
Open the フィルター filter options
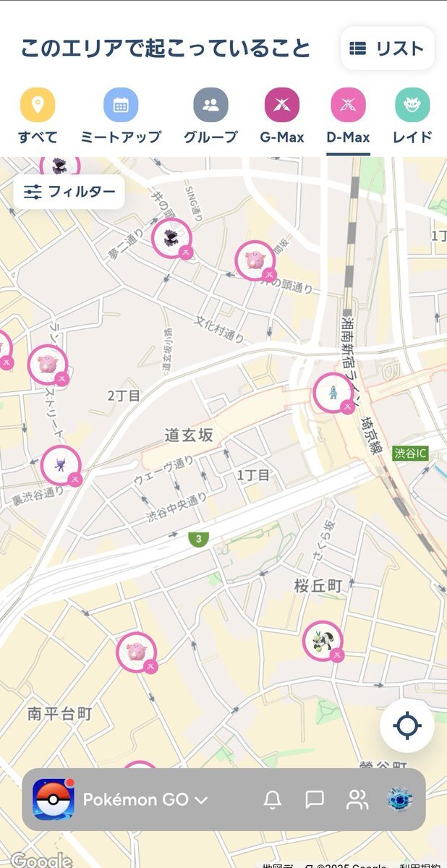[x=69, y=192]
